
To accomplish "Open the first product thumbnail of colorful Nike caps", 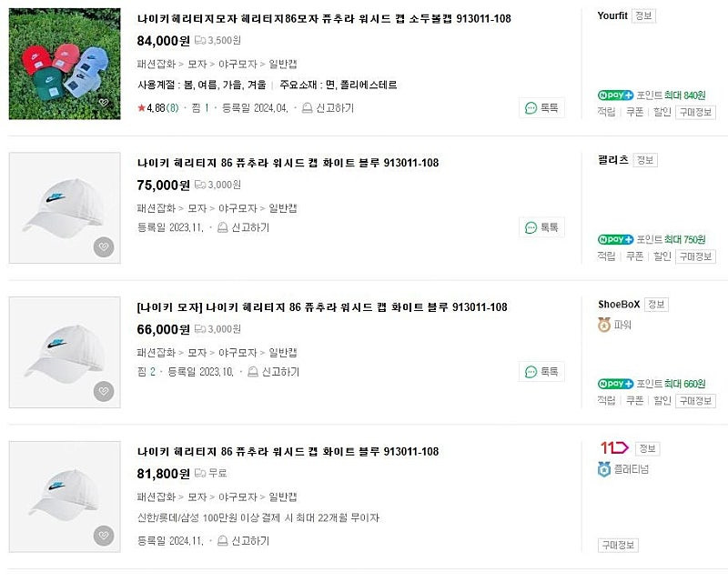I will (64, 59).
